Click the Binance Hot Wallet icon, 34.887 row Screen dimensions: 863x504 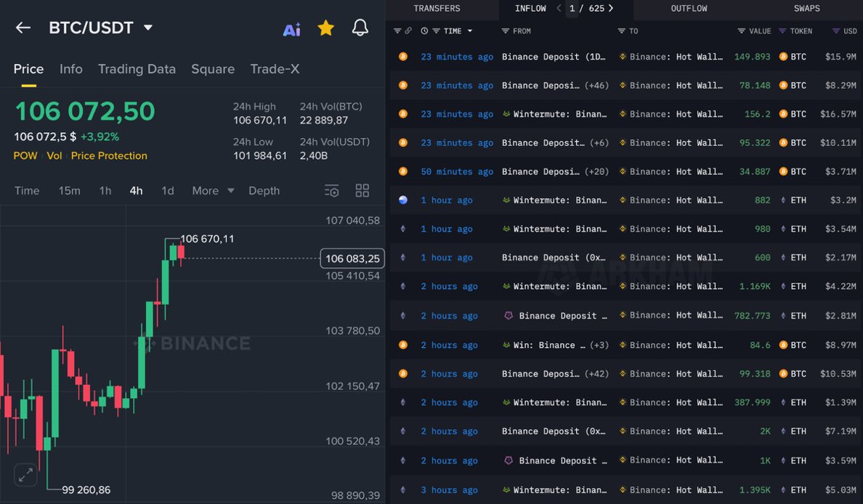[623, 171]
